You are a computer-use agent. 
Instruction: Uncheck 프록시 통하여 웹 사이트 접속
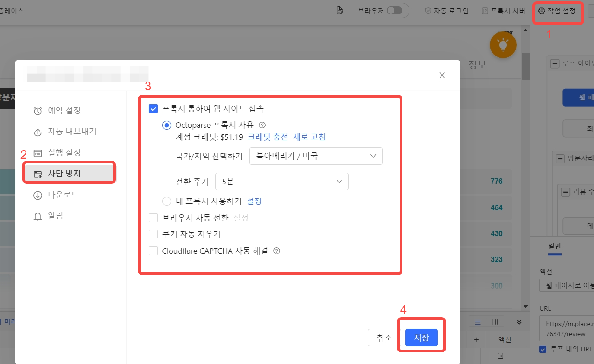[153, 109]
